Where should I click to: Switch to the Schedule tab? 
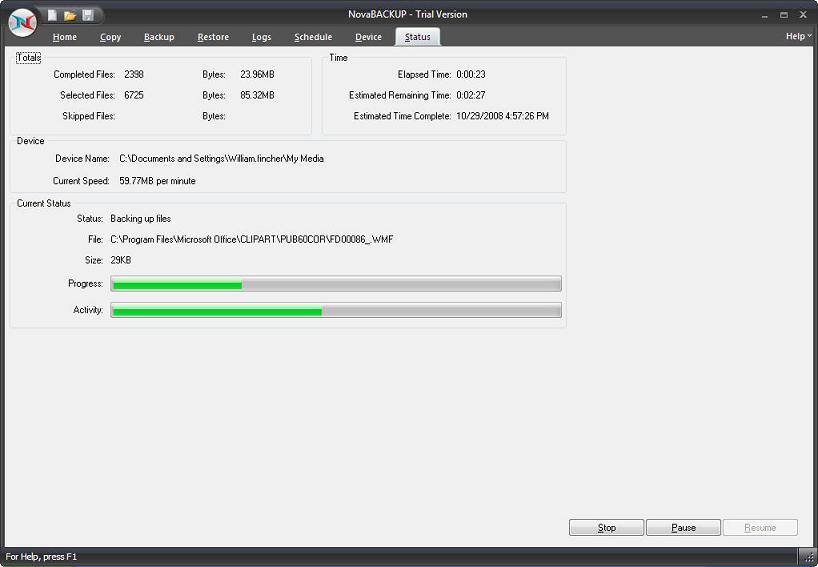pos(313,37)
